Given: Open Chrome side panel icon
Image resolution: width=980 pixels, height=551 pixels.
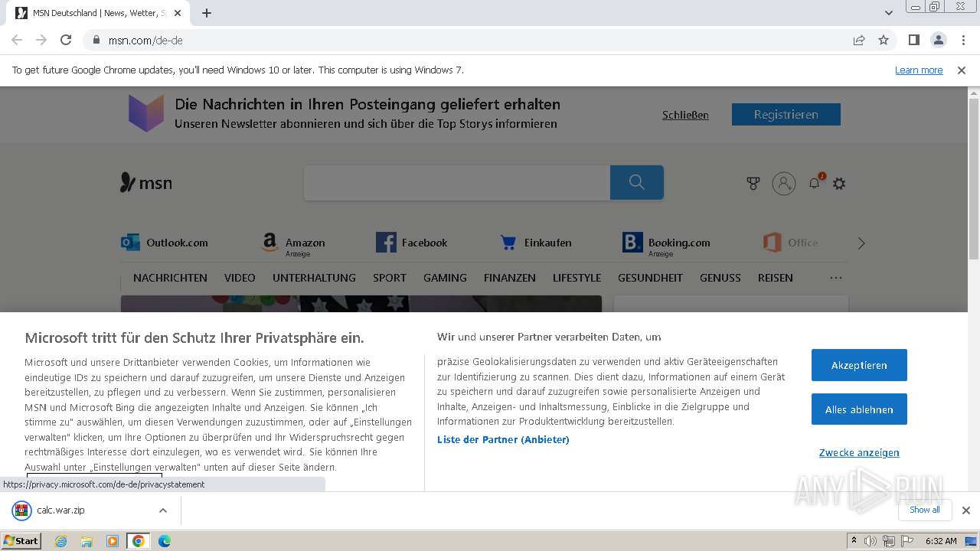Looking at the screenshot, I should pyautogui.click(x=913, y=40).
